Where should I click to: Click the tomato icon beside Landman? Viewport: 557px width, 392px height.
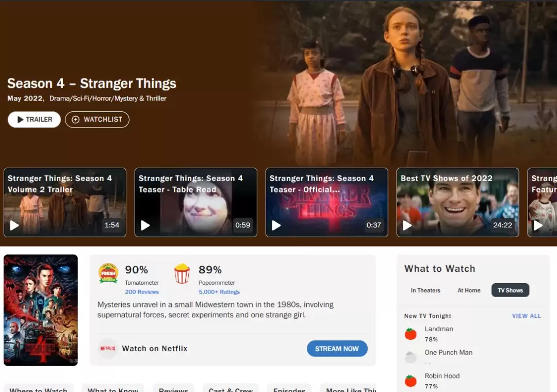(x=411, y=334)
